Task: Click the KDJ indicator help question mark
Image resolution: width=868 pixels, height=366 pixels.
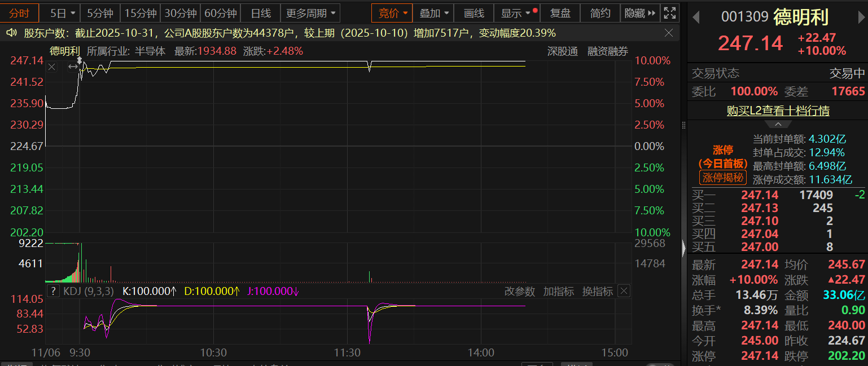Action: [x=53, y=291]
